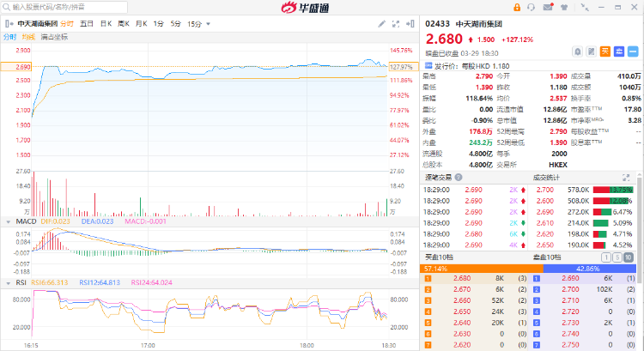Click the orange bid level 5 badge
This screenshot has width=644, height=351.
point(428,323)
